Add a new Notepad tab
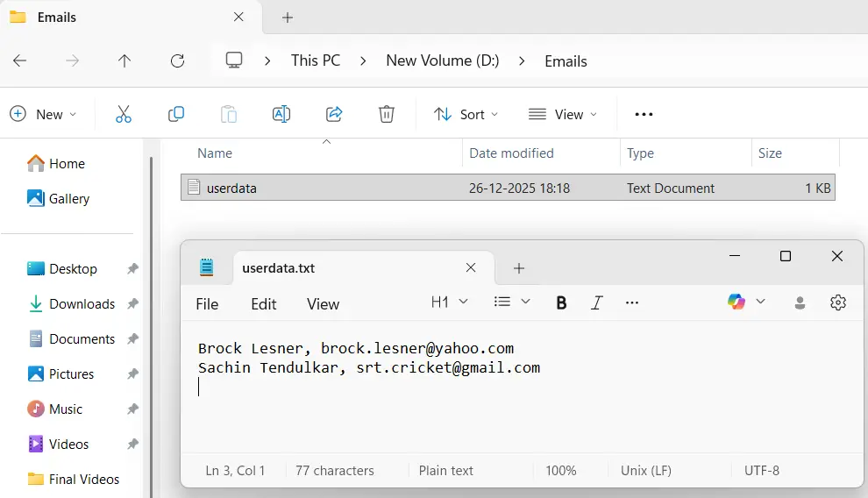Image resolution: width=868 pixels, height=498 pixels. click(519, 268)
